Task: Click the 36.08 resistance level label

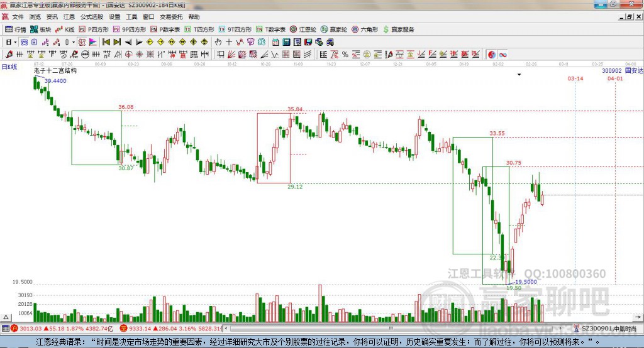Action: 126,107
